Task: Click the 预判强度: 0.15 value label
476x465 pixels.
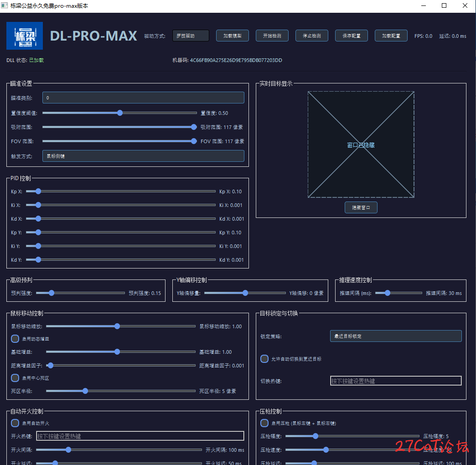Action: click(145, 293)
